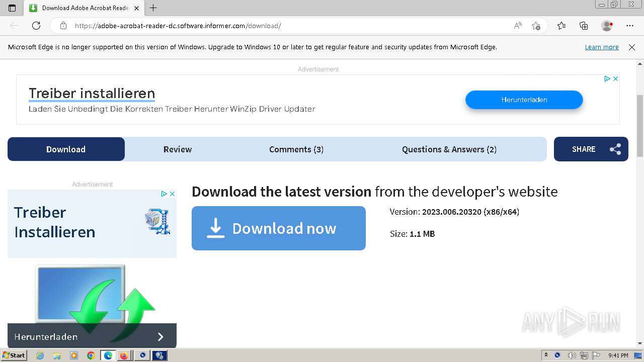
Task: Reload the page with the refresh icon
Action: click(36, 26)
